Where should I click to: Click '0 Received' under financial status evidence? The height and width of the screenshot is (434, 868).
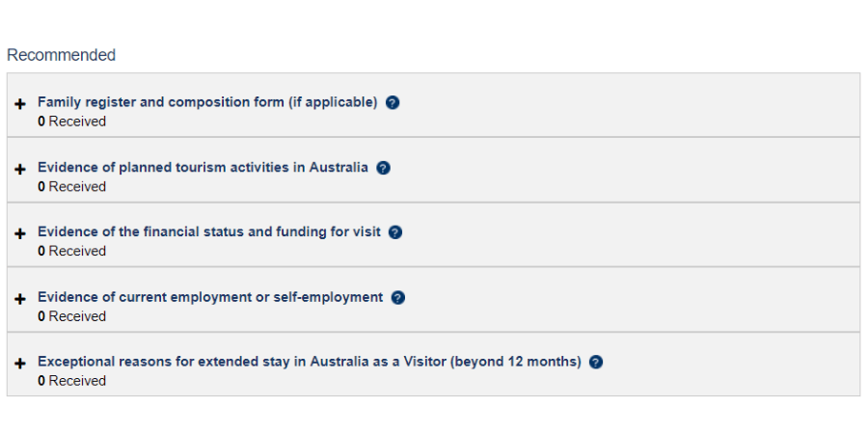click(x=71, y=251)
